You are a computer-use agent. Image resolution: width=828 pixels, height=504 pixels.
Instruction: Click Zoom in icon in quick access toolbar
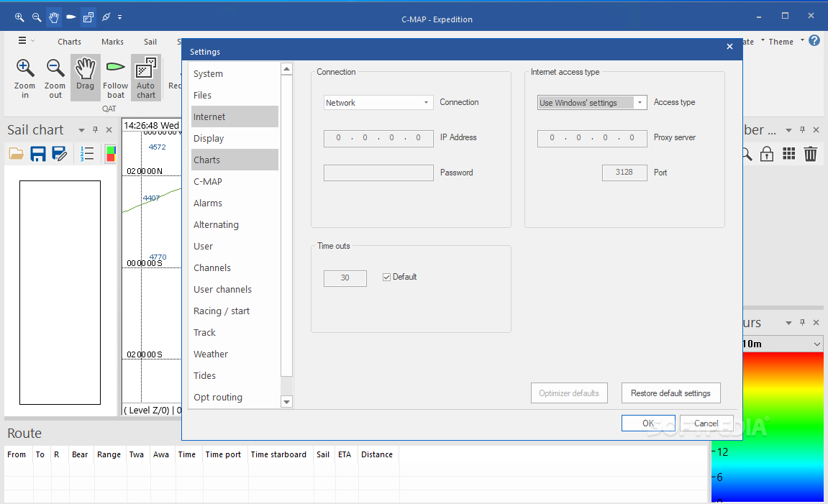(19, 17)
